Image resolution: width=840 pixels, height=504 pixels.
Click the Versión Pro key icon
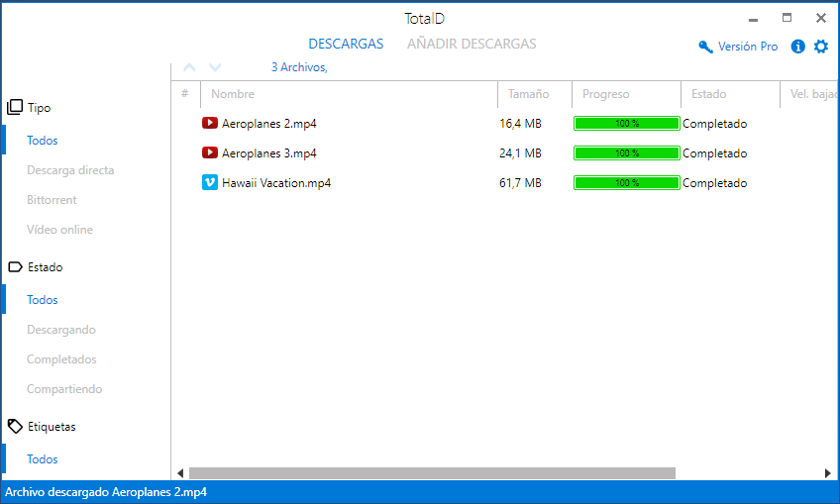tap(705, 48)
